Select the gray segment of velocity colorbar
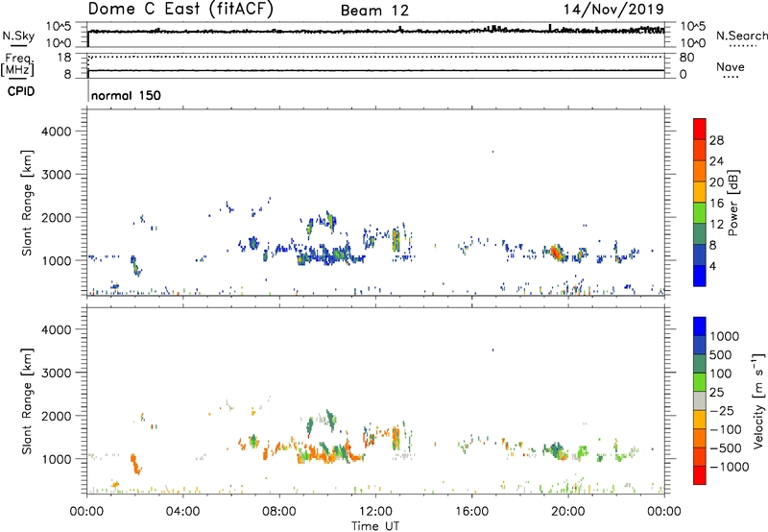 coord(700,400)
